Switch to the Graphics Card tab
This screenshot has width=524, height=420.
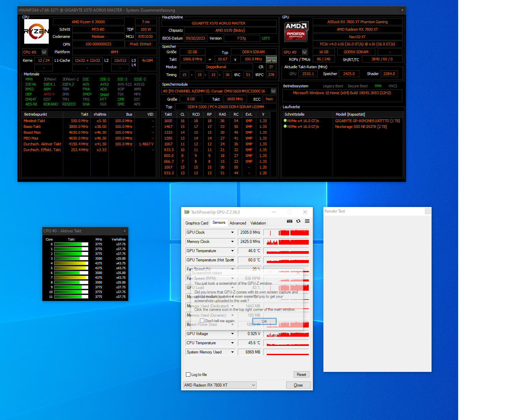pyautogui.click(x=197, y=223)
